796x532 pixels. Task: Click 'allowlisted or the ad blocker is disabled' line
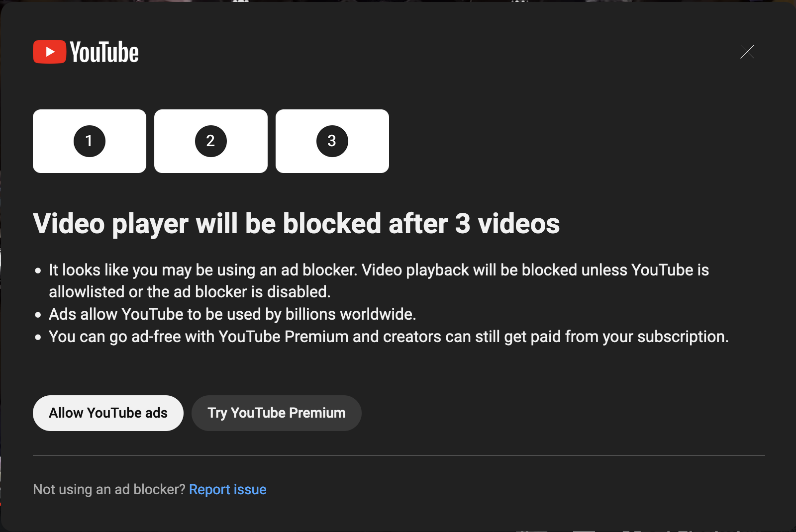pos(190,292)
